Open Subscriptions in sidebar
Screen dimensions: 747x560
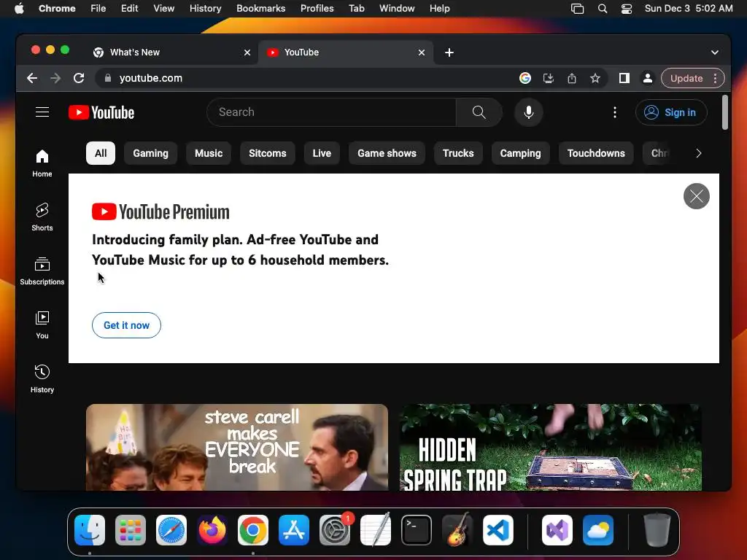[x=42, y=271]
